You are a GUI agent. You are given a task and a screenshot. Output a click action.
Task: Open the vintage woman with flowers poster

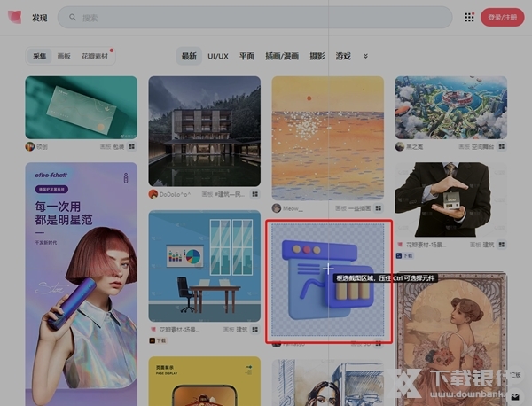(451, 339)
